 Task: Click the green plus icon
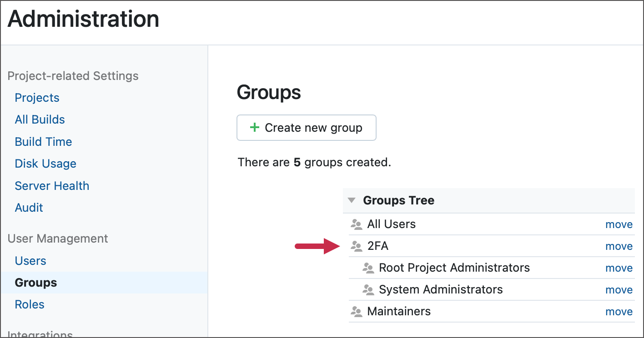(x=255, y=128)
